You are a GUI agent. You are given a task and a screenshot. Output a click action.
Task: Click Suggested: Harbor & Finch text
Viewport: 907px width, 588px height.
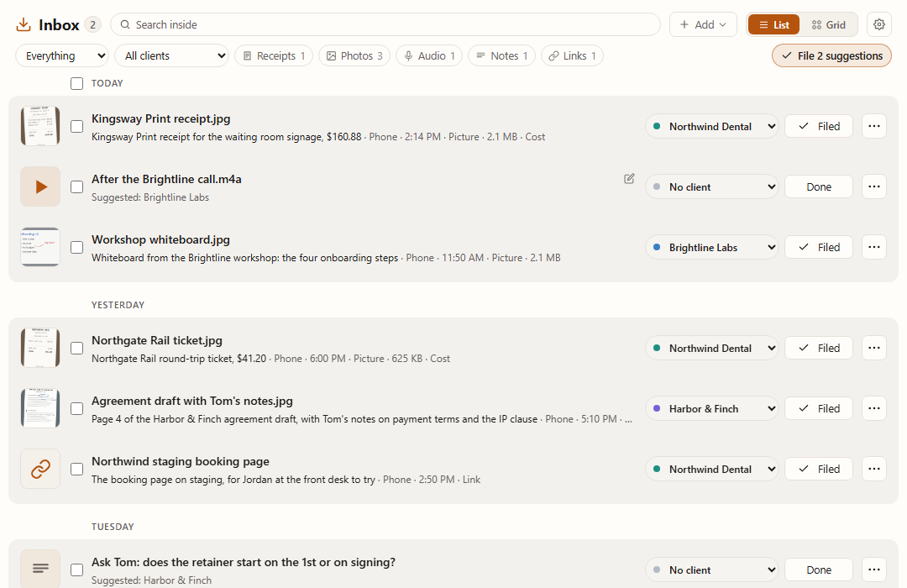(x=151, y=580)
